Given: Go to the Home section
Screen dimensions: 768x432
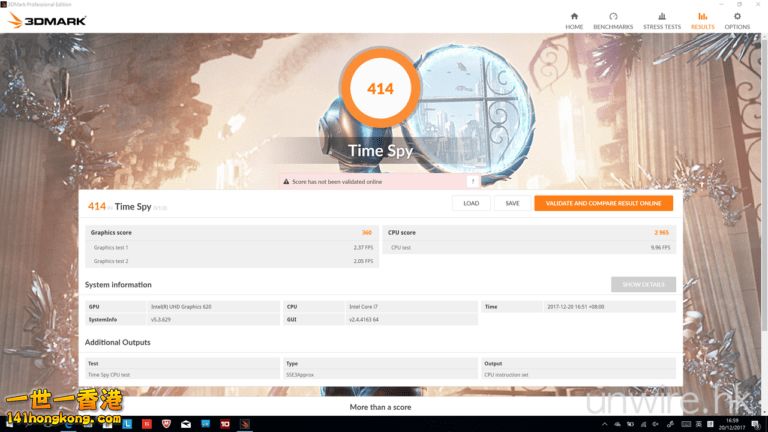Looking at the screenshot, I should coord(574,21).
